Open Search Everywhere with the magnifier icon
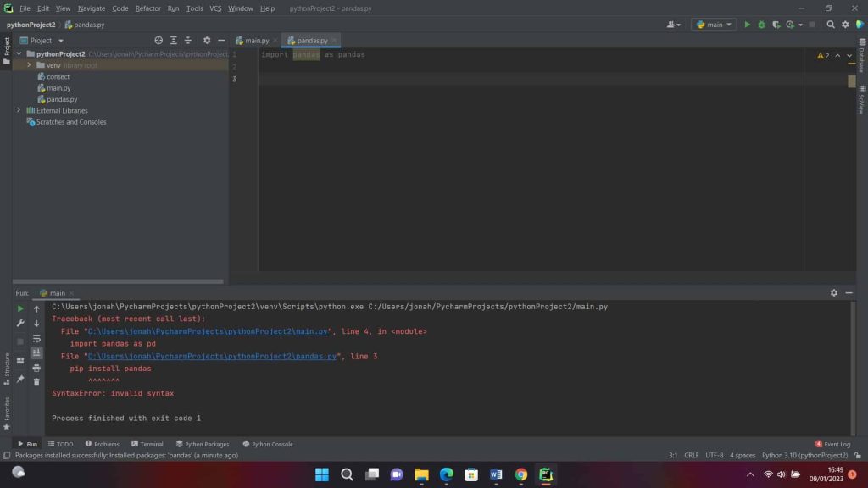This screenshot has height=488, width=868. pos(831,25)
